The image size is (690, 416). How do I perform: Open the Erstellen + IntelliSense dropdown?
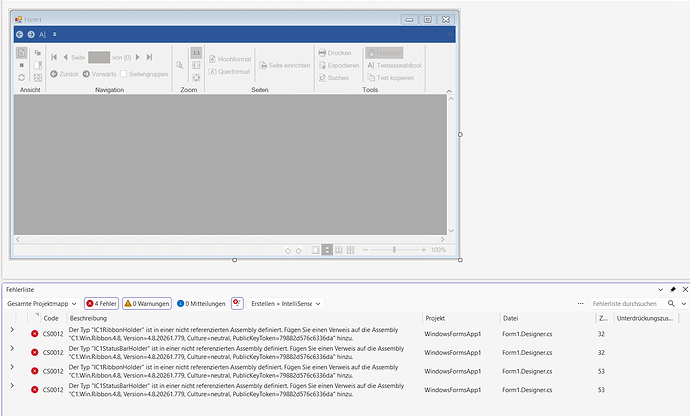pos(286,304)
